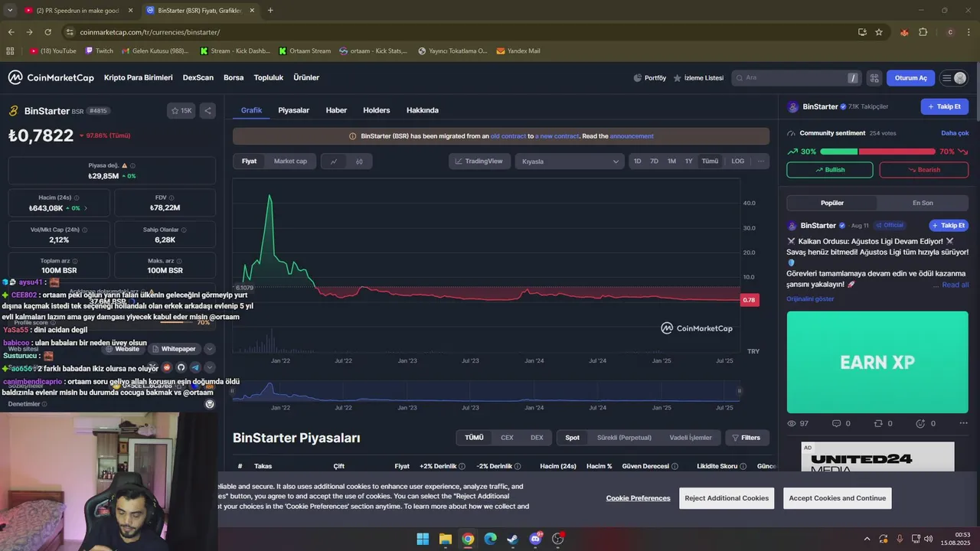Screen dimensions: 980x551
Task: Click Reject Additional Cookies
Action: (727, 498)
